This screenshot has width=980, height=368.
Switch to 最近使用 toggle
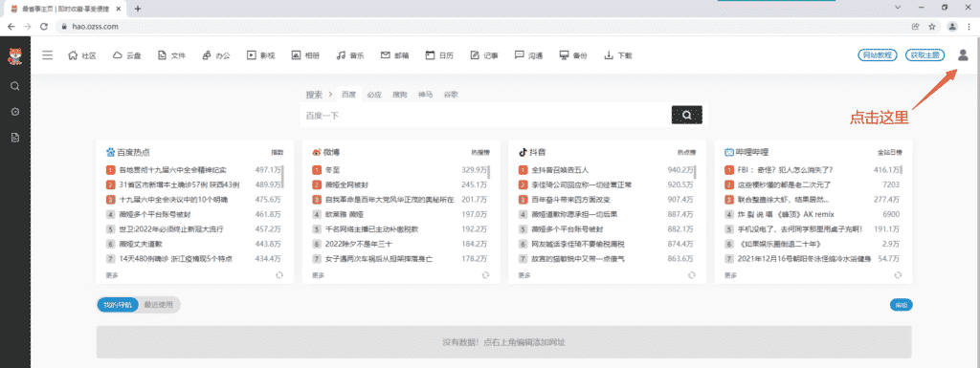pyautogui.click(x=158, y=305)
